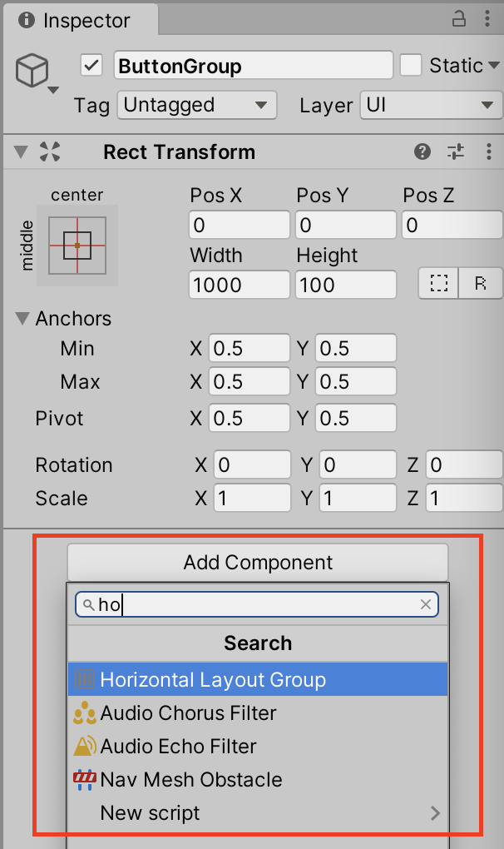Clear the component search field
The width and height of the screenshot is (504, 849).
pyautogui.click(x=426, y=605)
